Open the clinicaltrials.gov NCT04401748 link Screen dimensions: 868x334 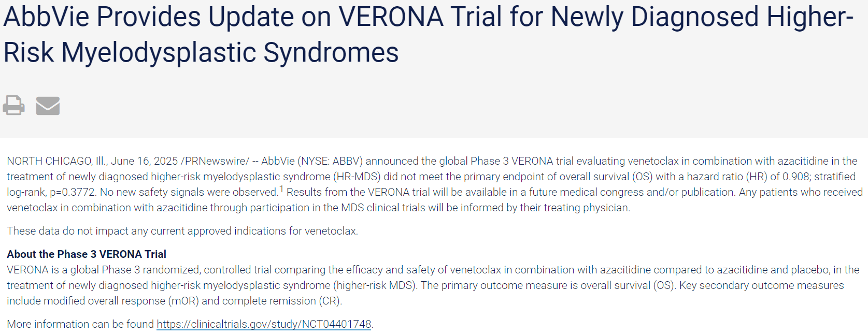tap(264, 324)
